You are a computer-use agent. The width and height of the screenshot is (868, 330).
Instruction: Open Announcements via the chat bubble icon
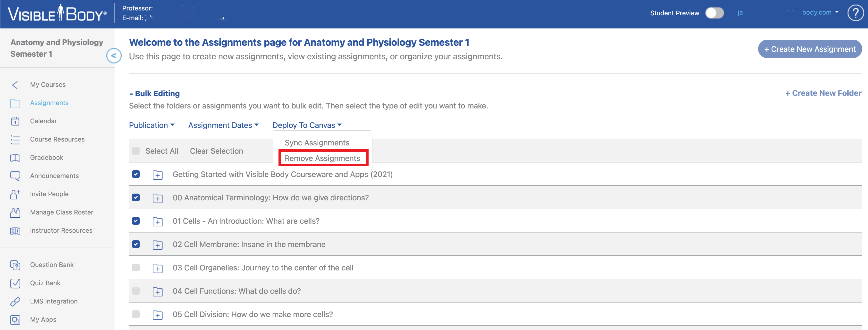click(x=15, y=176)
